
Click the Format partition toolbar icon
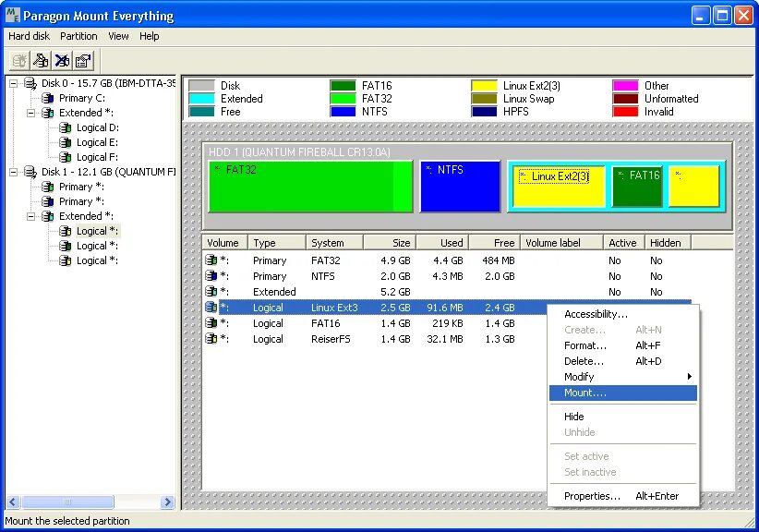pyautogui.click(x=41, y=61)
